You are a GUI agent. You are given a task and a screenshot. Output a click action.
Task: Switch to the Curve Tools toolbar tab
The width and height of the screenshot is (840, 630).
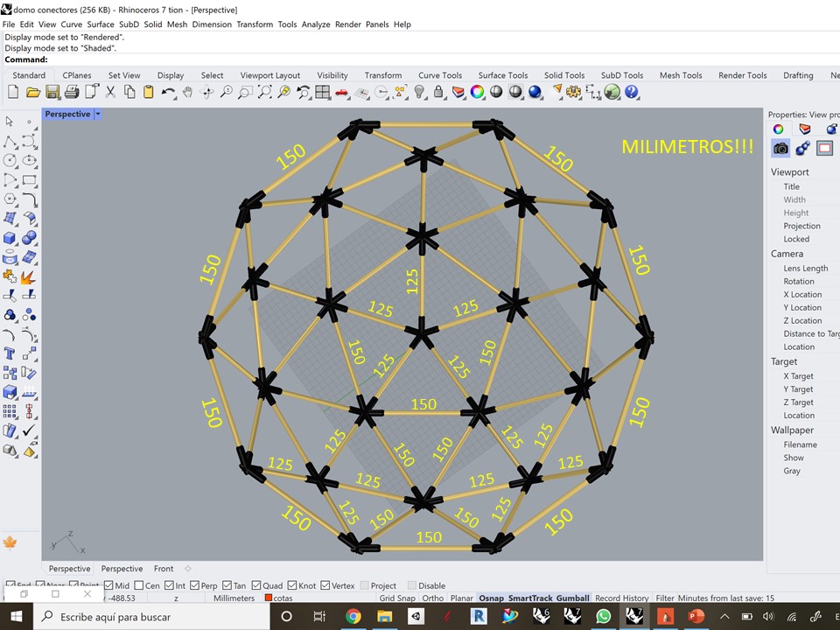point(440,75)
